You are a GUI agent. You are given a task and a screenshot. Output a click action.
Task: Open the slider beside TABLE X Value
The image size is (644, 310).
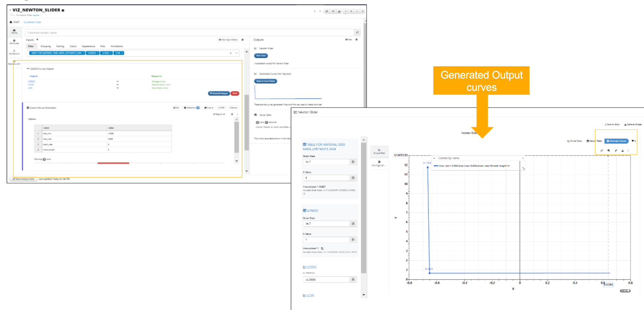[x=353, y=178]
